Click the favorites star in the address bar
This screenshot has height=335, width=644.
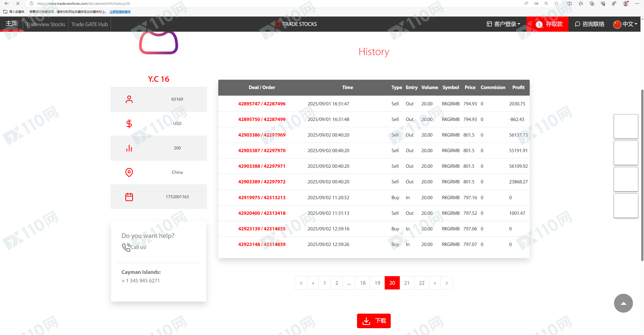click(x=556, y=4)
